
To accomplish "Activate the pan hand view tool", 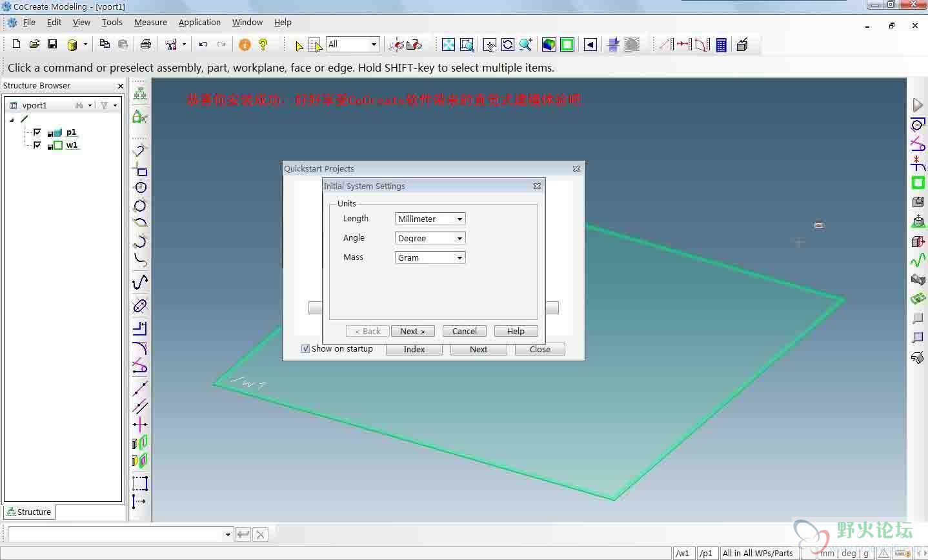I will click(490, 45).
